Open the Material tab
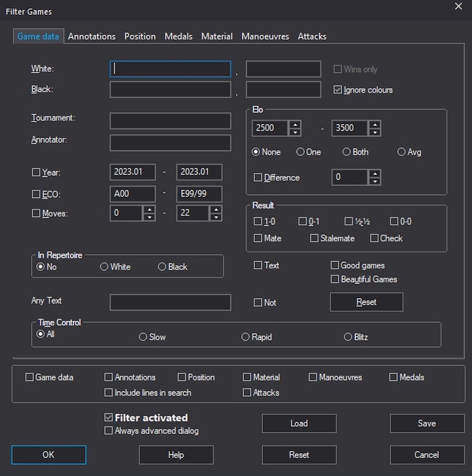 217,36
